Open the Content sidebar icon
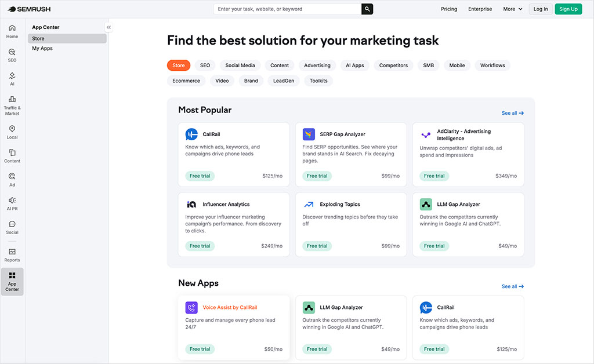The image size is (594, 364). (12, 156)
